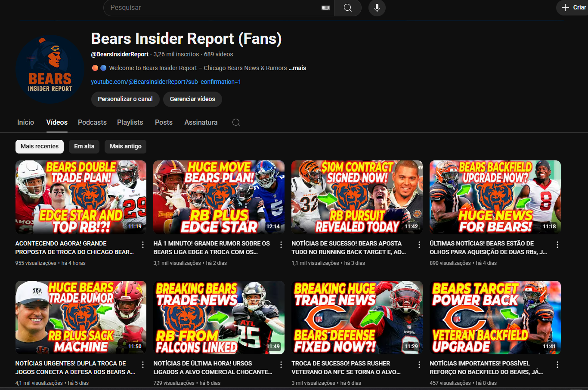Open title 'NOTÍCIAS DE ÚLTIMA HORA! URSOS LIGADOS'
Screen dimensions: 588x390
point(213,368)
